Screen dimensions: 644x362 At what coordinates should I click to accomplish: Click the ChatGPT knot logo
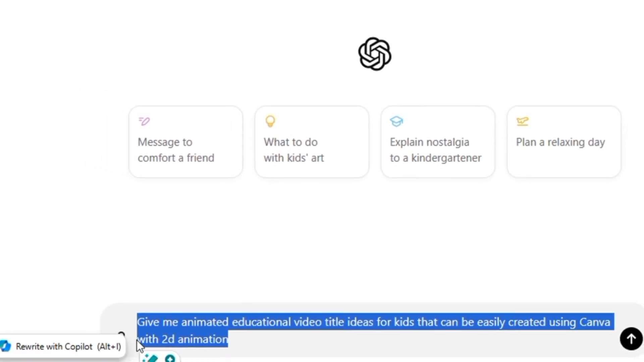[x=375, y=54]
